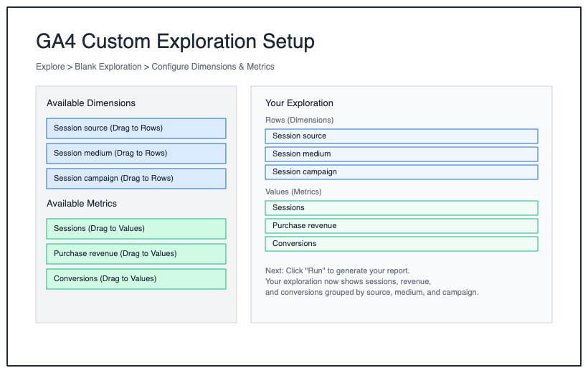
Task: Click the 'Rows (Dimensions)' label
Action: [x=299, y=120]
